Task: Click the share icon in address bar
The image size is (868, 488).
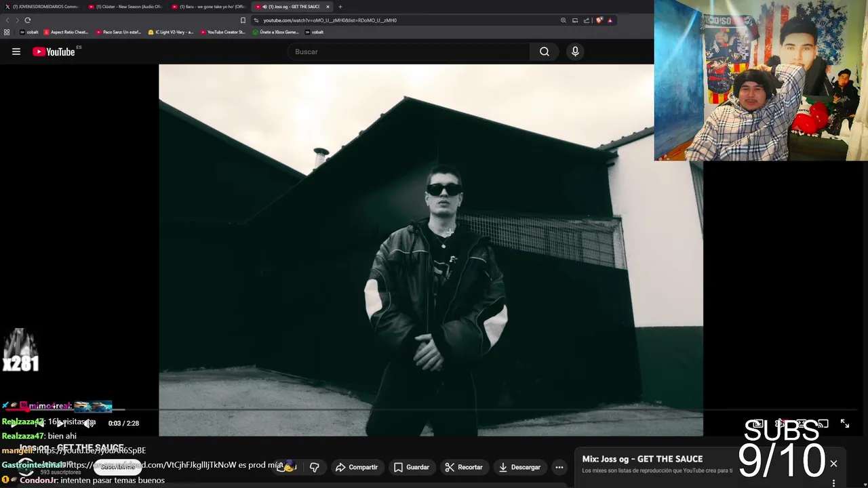Action: [x=587, y=20]
